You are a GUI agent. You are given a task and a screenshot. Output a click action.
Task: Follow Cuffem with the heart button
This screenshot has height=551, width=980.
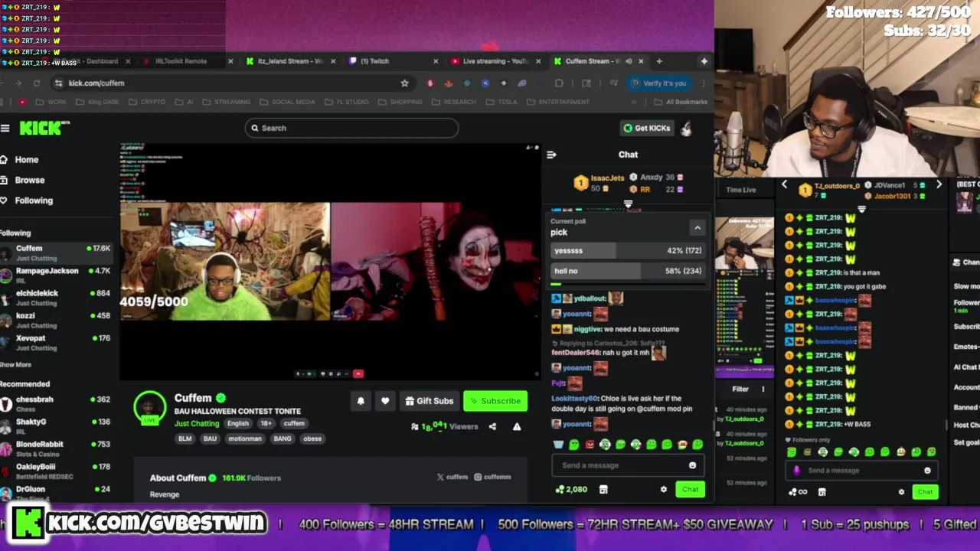385,401
